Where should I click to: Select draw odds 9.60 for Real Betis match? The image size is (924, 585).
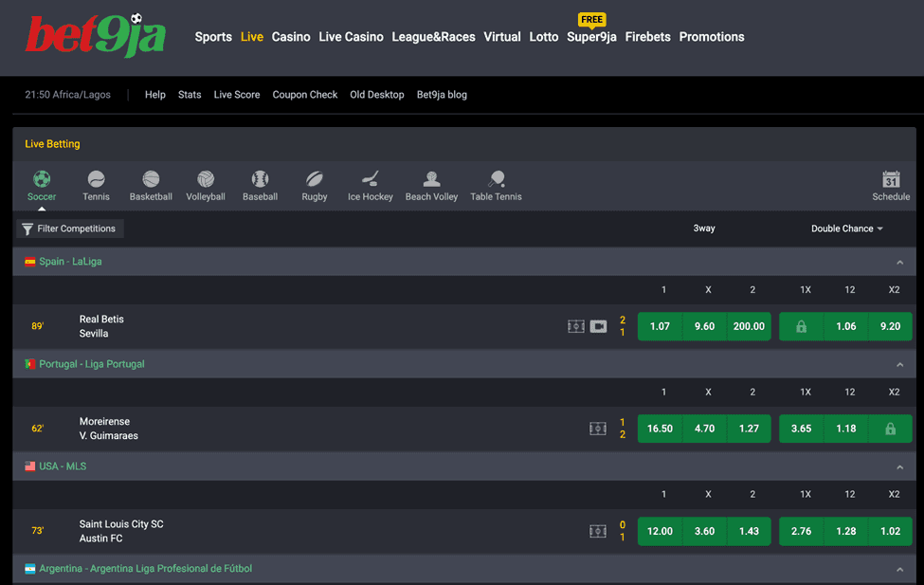704,326
